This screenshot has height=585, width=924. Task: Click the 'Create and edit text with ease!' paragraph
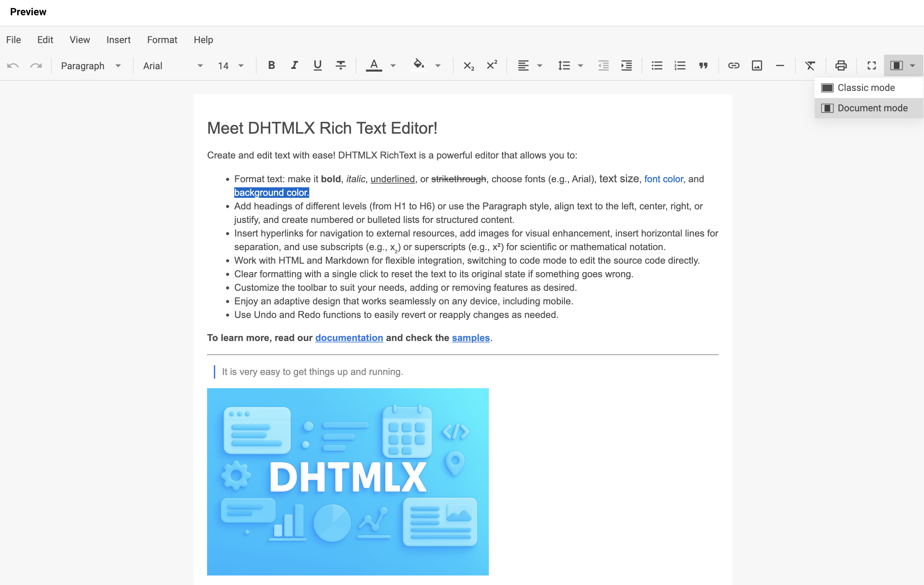[392, 155]
